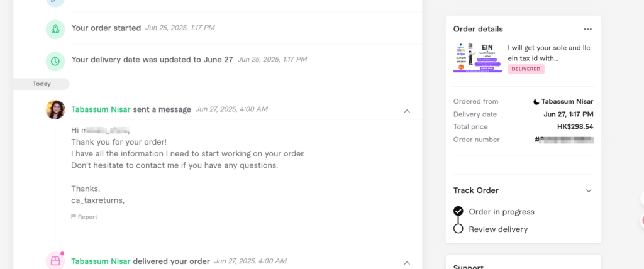
Task: Select the Review delivery step circle
Action: pyautogui.click(x=458, y=229)
